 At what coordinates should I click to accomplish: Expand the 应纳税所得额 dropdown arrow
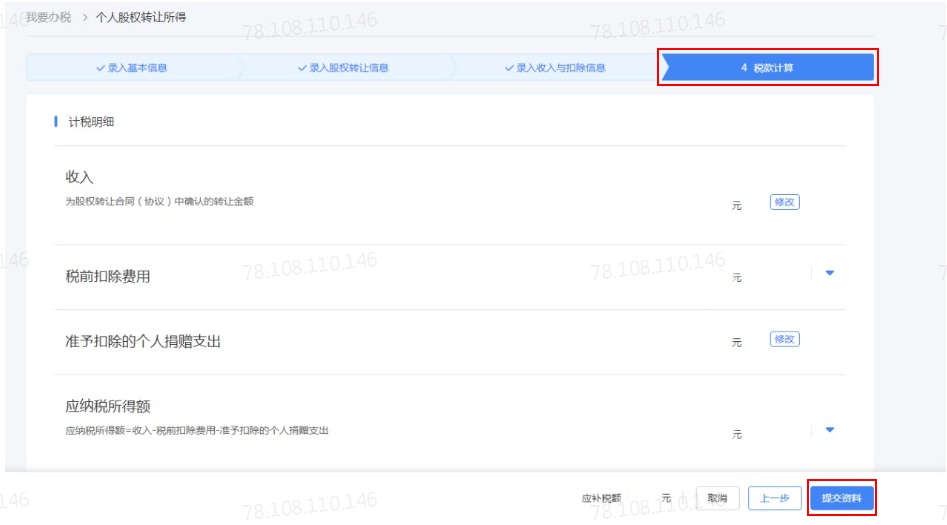click(x=830, y=430)
